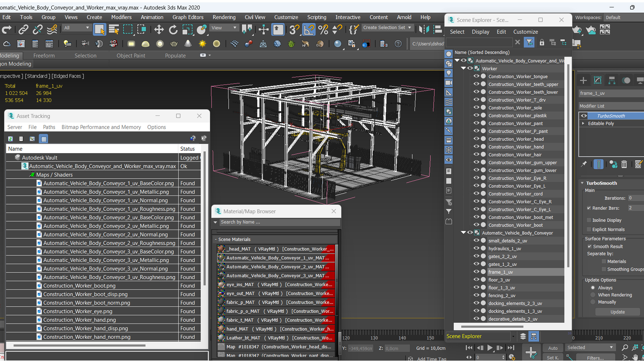This screenshot has height=362, width=644.
Task: Click the Unlink Selection icon
Action: tap(38, 30)
